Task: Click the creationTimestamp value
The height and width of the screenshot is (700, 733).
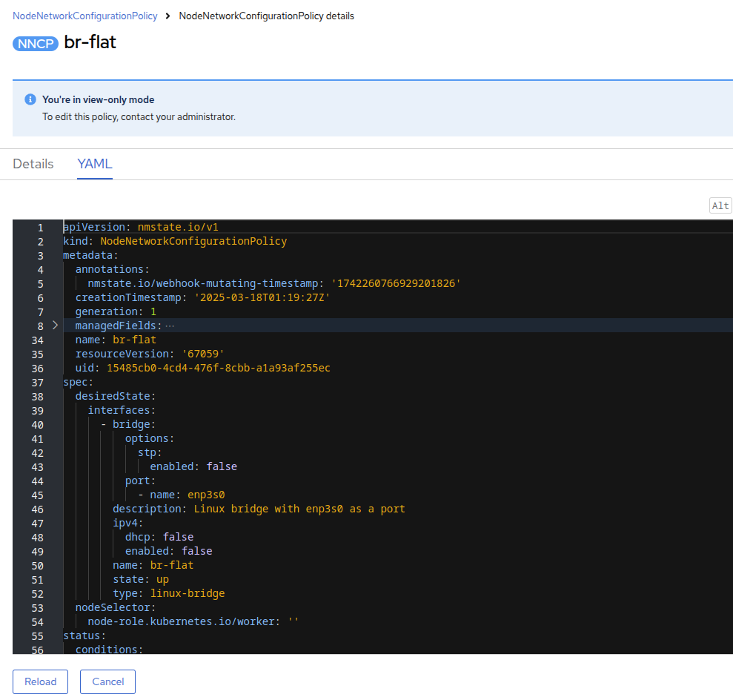Action: pos(262,298)
